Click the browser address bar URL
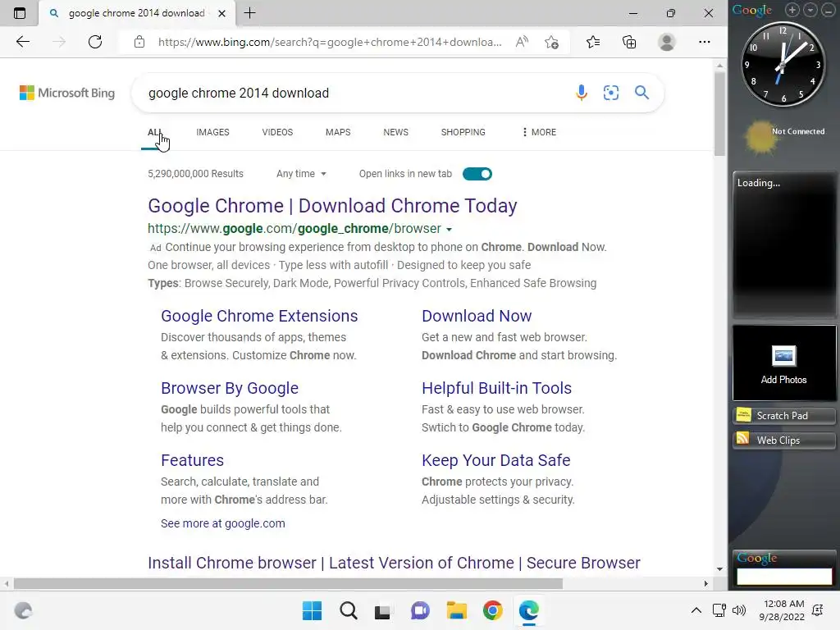The image size is (840, 630). (330, 42)
